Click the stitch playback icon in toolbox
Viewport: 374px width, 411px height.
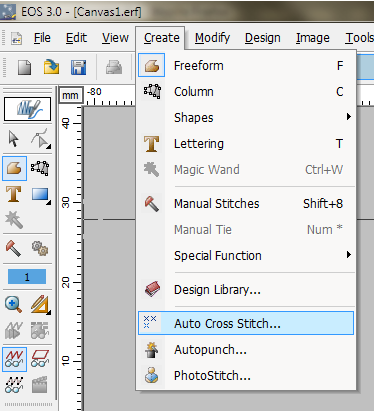14,330
